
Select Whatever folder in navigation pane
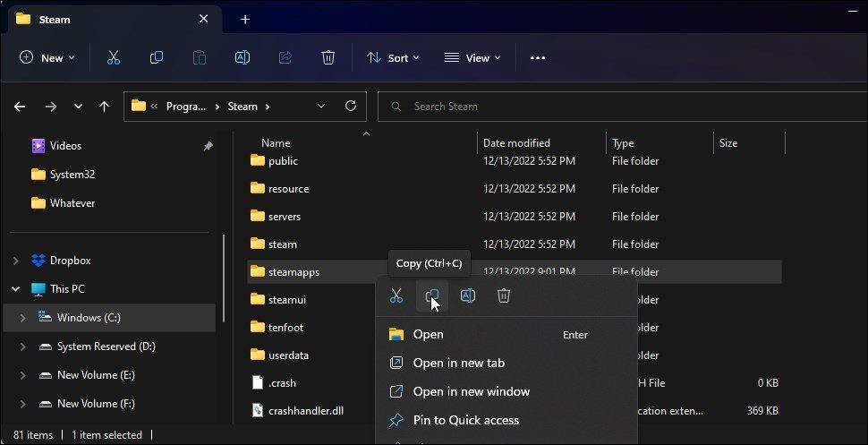[72, 203]
